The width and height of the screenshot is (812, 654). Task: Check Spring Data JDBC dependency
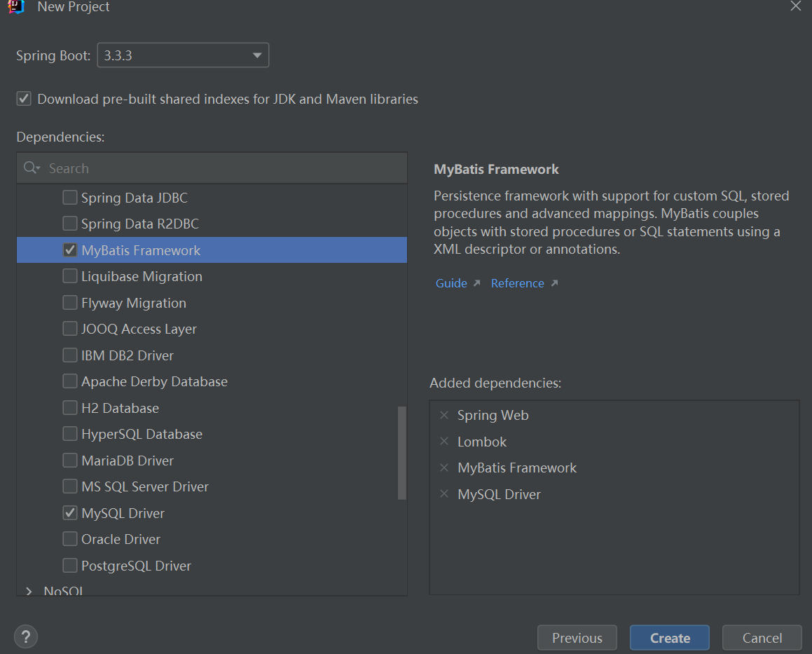pos(70,198)
